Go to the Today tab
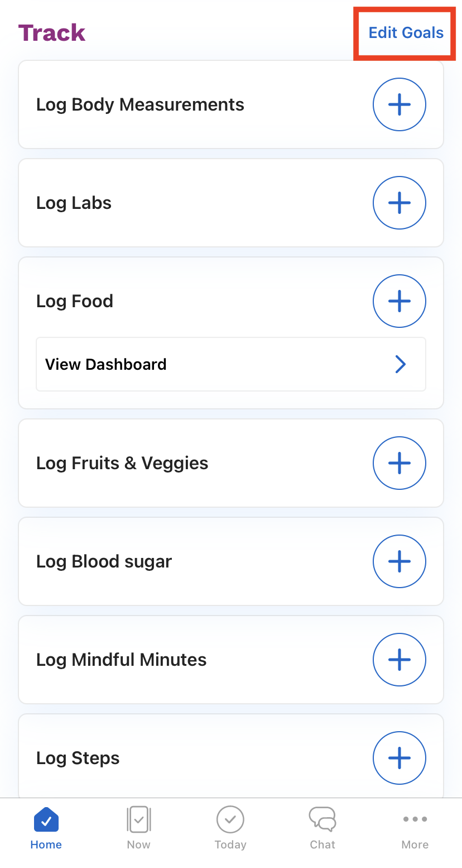This screenshot has width=462, height=868. pyautogui.click(x=230, y=828)
